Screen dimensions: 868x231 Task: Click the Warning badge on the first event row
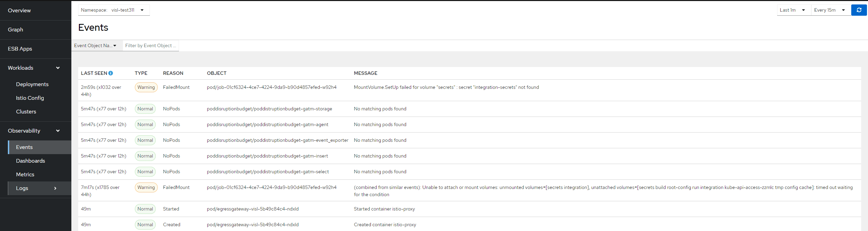click(x=146, y=87)
